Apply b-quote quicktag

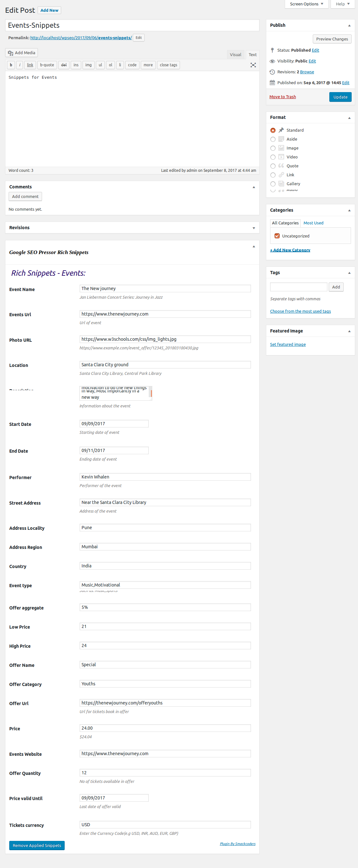[47, 65]
